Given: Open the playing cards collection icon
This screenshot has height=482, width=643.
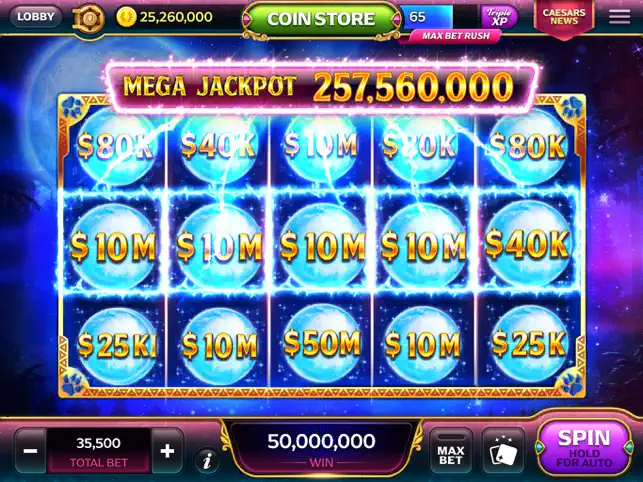Looking at the screenshot, I should 504,451.
